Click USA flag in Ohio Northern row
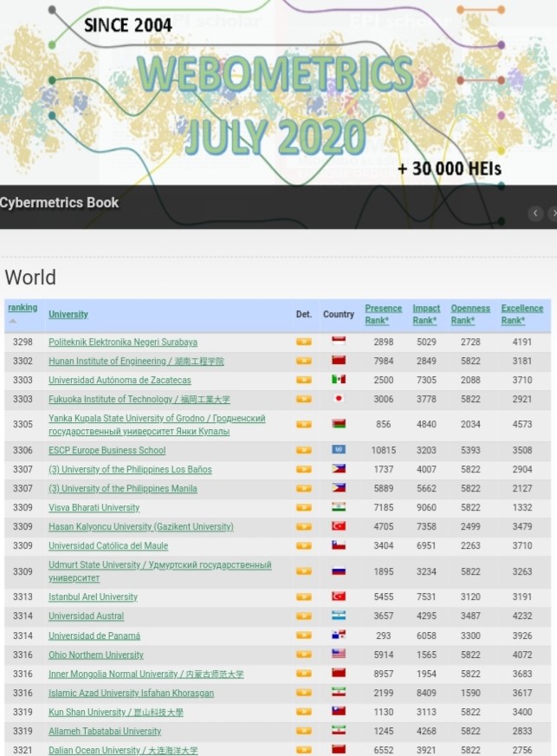The width and height of the screenshot is (557, 756). pyautogui.click(x=339, y=654)
